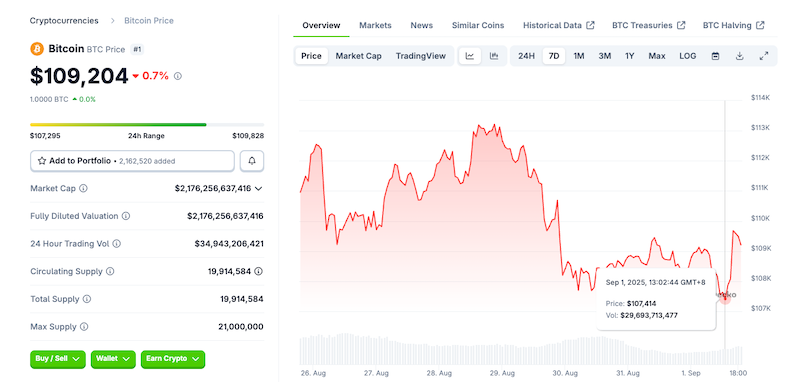This screenshot has width=800, height=382.
Task: Open the calendar date range picker
Action: coord(715,56)
